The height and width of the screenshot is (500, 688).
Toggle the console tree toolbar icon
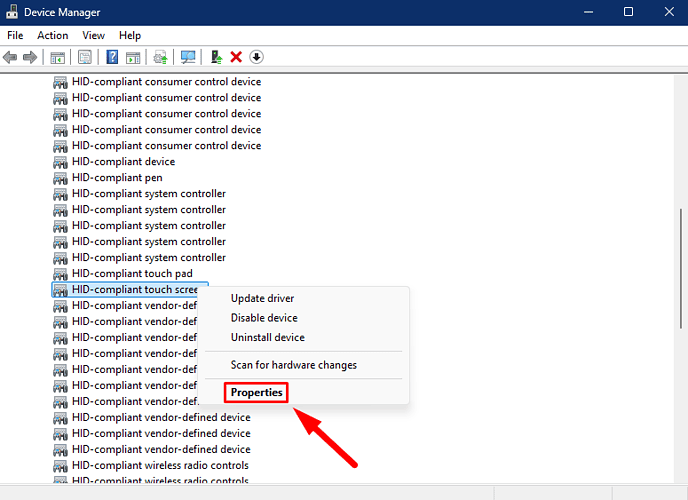[x=58, y=57]
